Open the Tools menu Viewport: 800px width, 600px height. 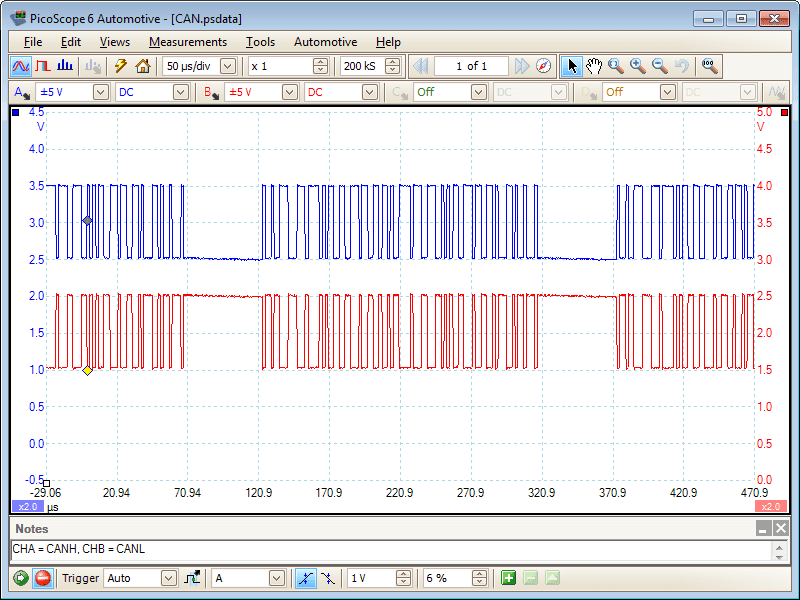click(x=260, y=42)
